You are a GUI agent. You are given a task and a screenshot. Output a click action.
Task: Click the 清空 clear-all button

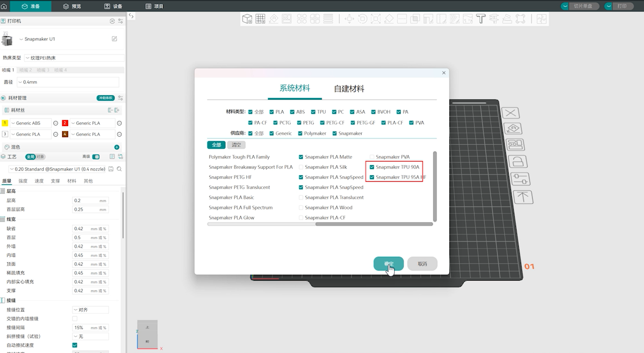point(237,145)
